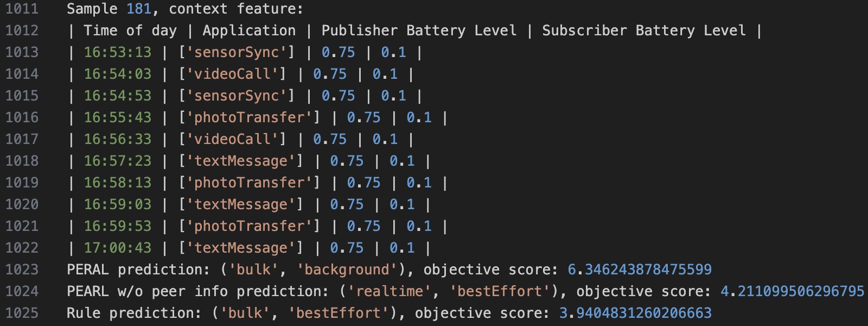This screenshot has height=326, width=868.
Task: Click the 'Rule prediction:' label
Action: pos(134,313)
